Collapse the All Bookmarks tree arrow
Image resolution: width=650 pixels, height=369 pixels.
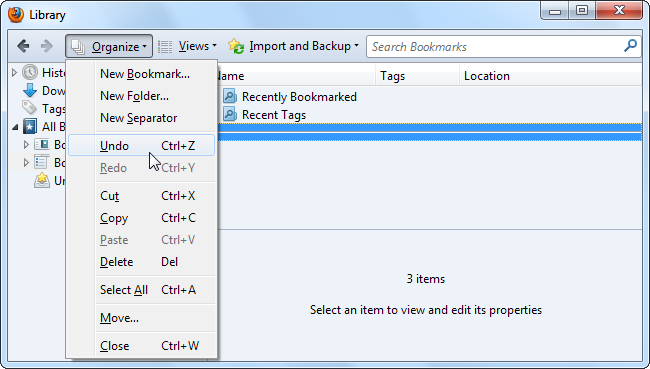(15, 127)
